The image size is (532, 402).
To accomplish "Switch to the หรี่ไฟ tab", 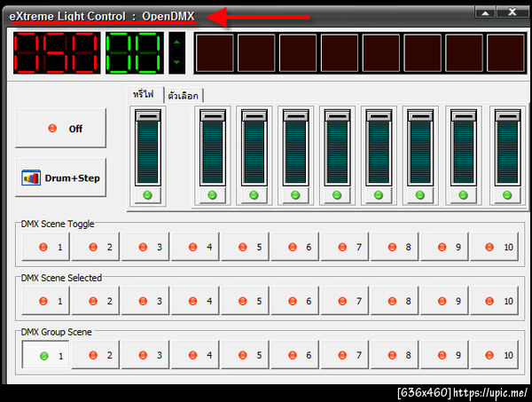I will (145, 94).
